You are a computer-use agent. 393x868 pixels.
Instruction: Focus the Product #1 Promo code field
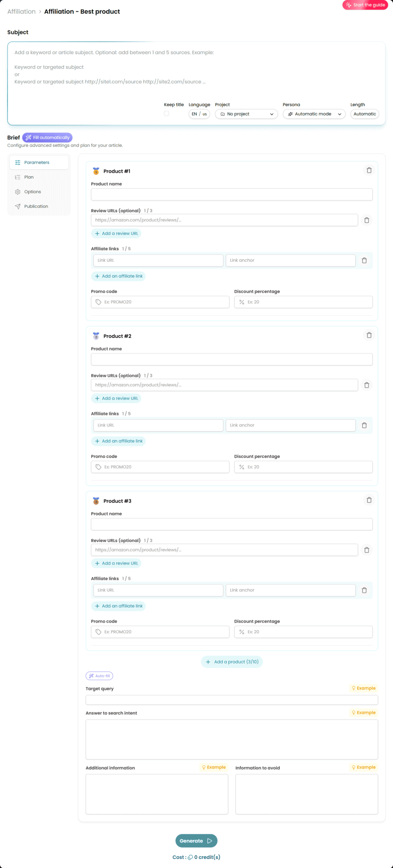[160, 302]
